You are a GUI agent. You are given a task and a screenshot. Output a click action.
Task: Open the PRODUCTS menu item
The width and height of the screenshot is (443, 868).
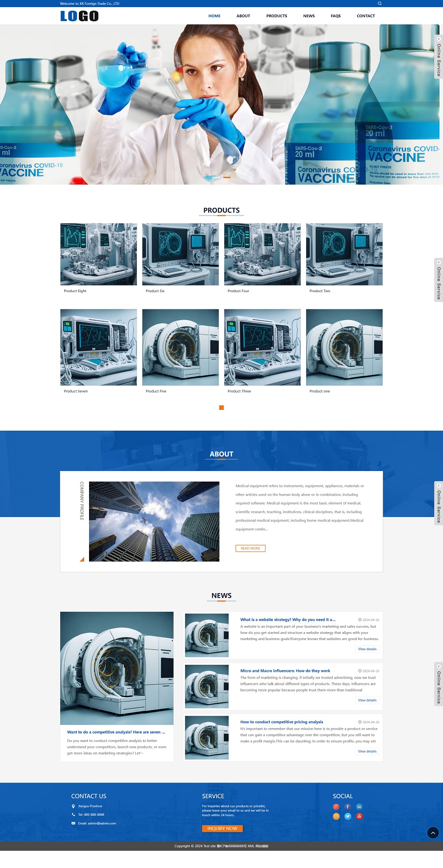(276, 16)
